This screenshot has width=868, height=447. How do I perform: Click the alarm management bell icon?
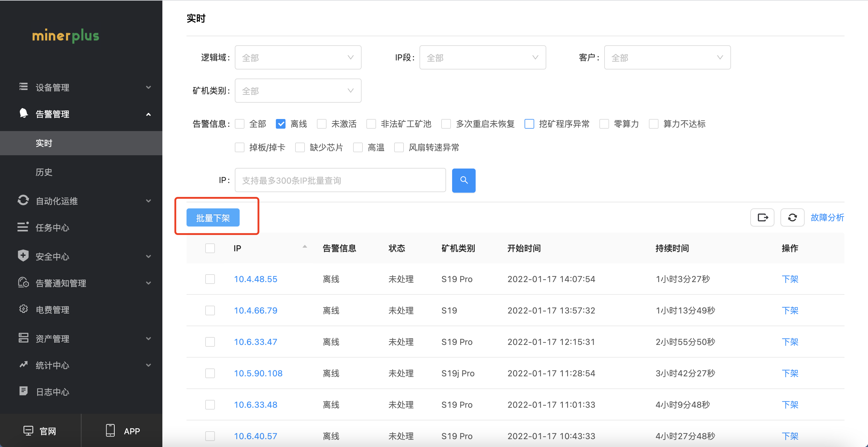[23, 113]
